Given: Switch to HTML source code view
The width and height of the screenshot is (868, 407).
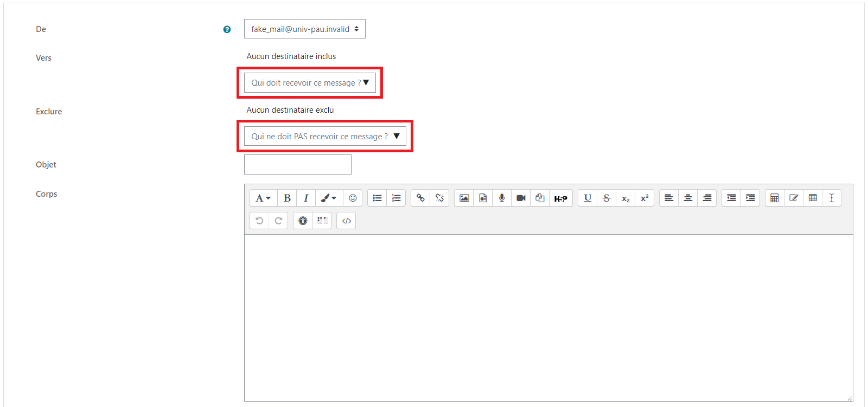Looking at the screenshot, I should [346, 221].
